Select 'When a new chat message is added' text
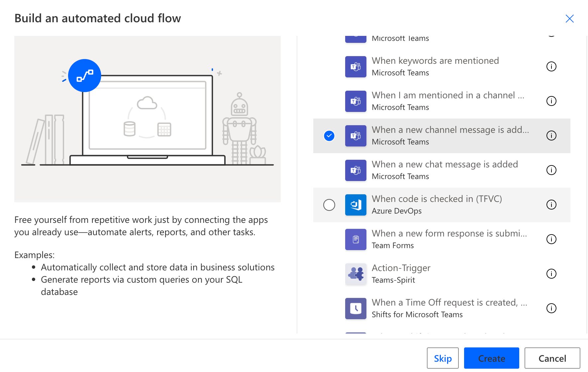588x372 pixels. coord(445,164)
